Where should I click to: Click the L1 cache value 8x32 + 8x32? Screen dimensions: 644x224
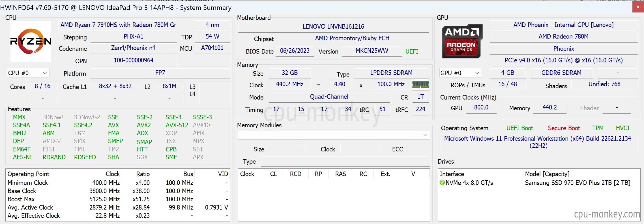(x=115, y=86)
